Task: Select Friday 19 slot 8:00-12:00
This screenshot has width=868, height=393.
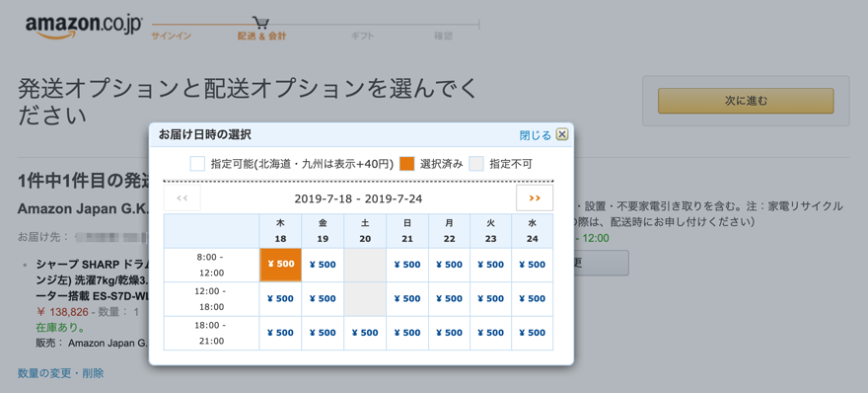Action: [323, 265]
